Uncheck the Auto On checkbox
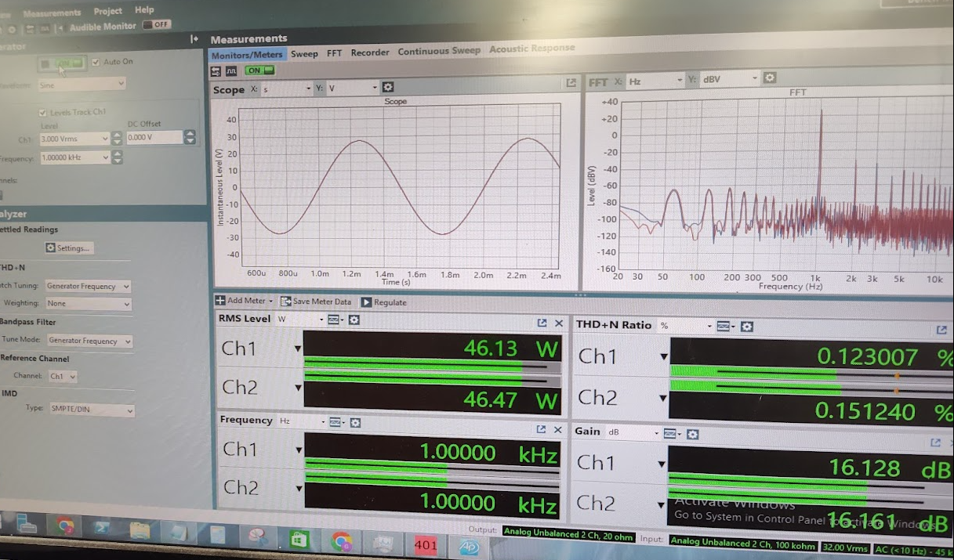 (96, 62)
